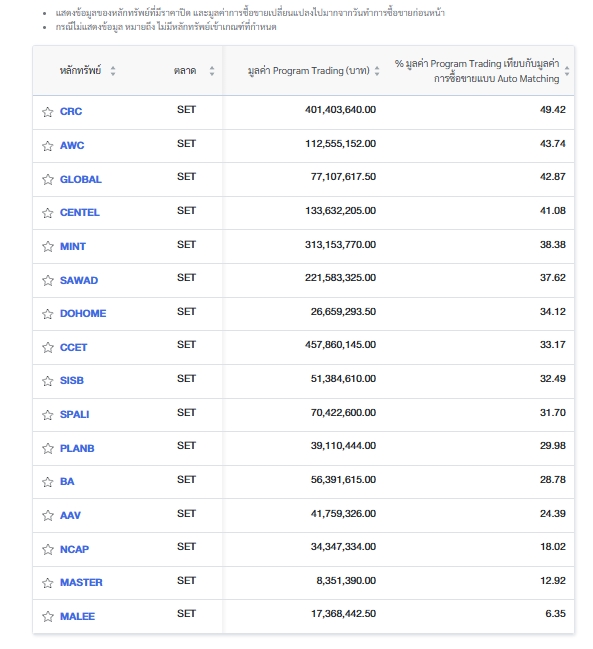Open the MALEE link

[x=77, y=616]
